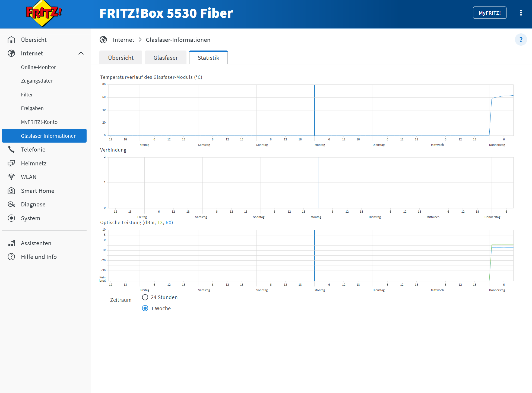Select the 24 Stunden time range
This screenshot has height=393, width=532.
(145, 297)
